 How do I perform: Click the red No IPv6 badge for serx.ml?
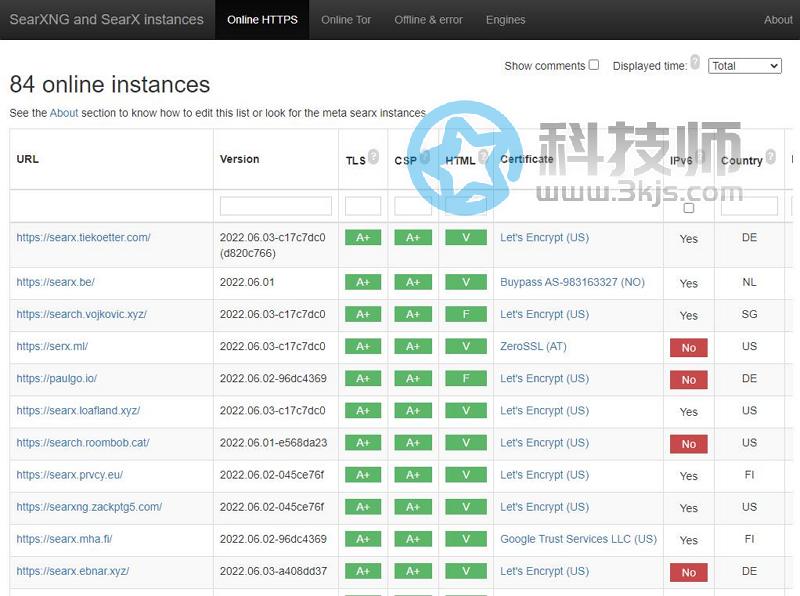pos(689,348)
